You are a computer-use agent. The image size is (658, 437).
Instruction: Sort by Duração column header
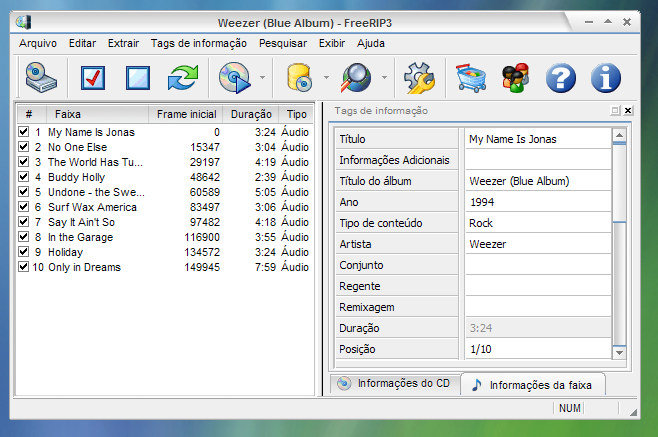(x=251, y=114)
